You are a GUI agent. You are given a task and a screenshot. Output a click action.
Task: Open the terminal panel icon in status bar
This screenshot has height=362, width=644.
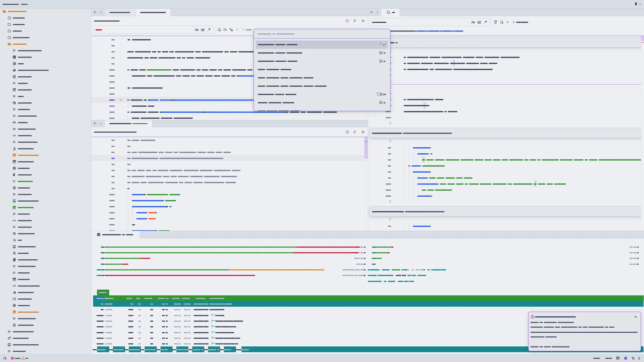(x=625, y=358)
